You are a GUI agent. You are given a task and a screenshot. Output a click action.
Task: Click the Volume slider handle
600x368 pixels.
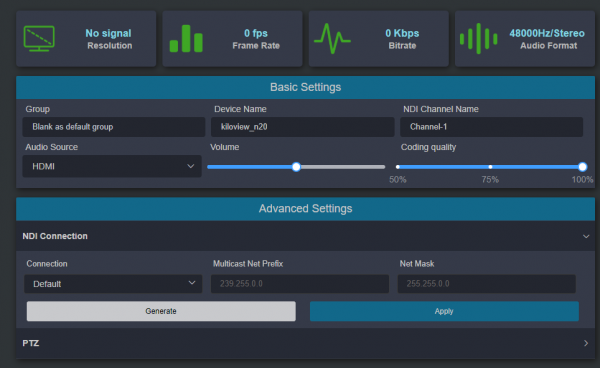click(x=296, y=167)
